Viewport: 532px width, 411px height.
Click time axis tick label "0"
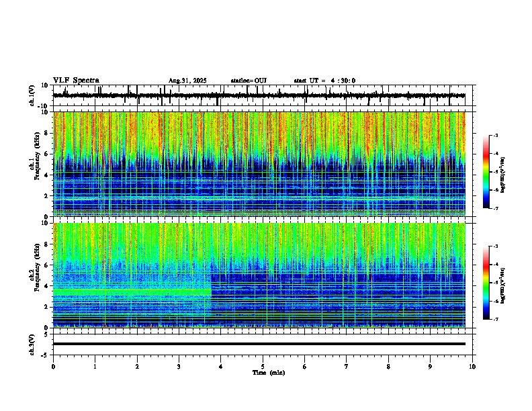53,367
